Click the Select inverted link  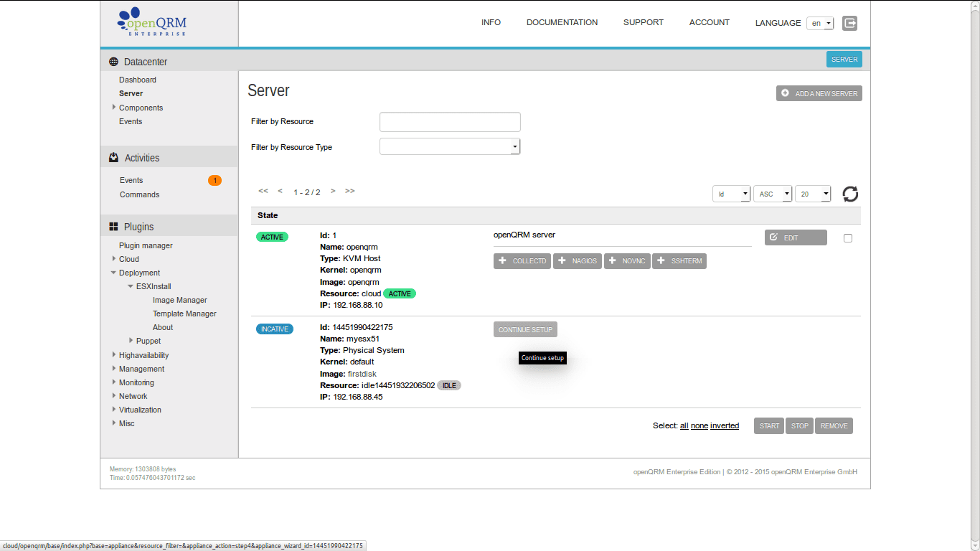[x=725, y=425]
